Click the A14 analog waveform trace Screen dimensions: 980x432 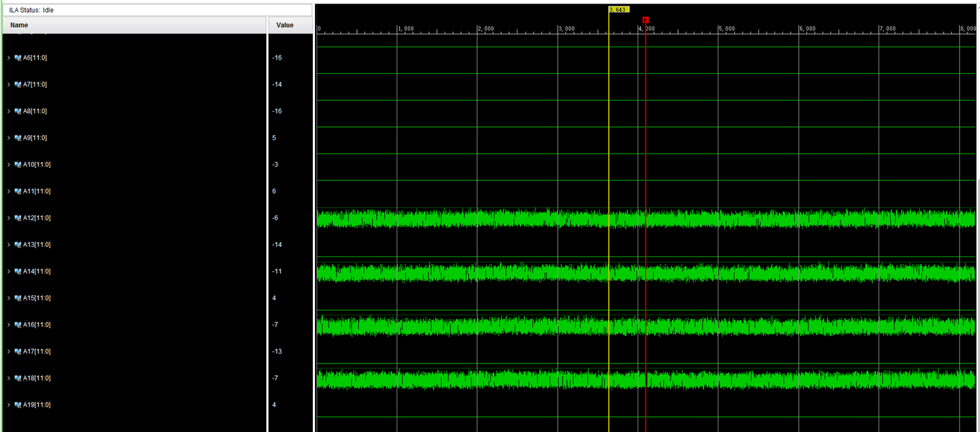point(645,273)
